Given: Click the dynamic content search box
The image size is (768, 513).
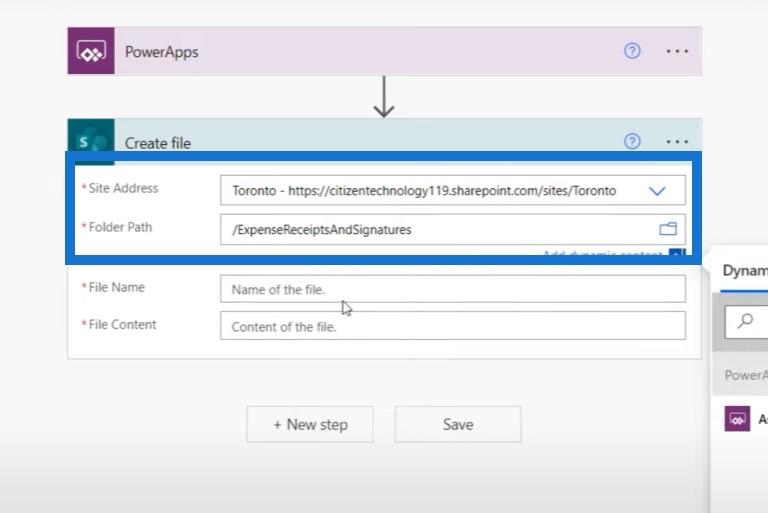Looking at the screenshot, I should [746, 321].
